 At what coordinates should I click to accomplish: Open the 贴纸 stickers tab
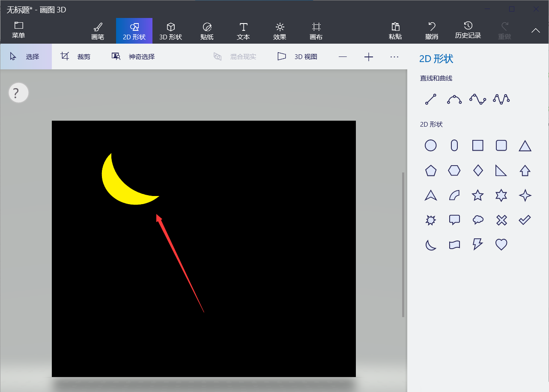click(x=207, y=31)
